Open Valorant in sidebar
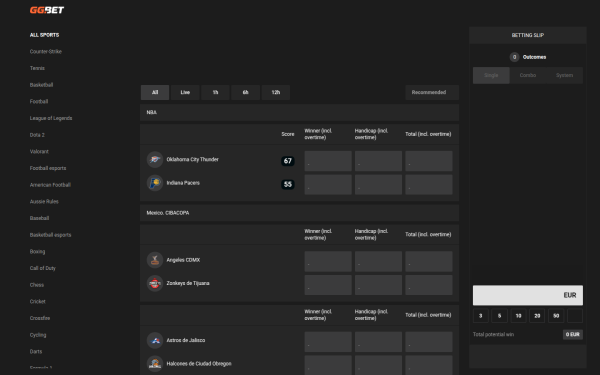Screen dimensions: 600x375 pyautogui.click(x=39, y=152)
